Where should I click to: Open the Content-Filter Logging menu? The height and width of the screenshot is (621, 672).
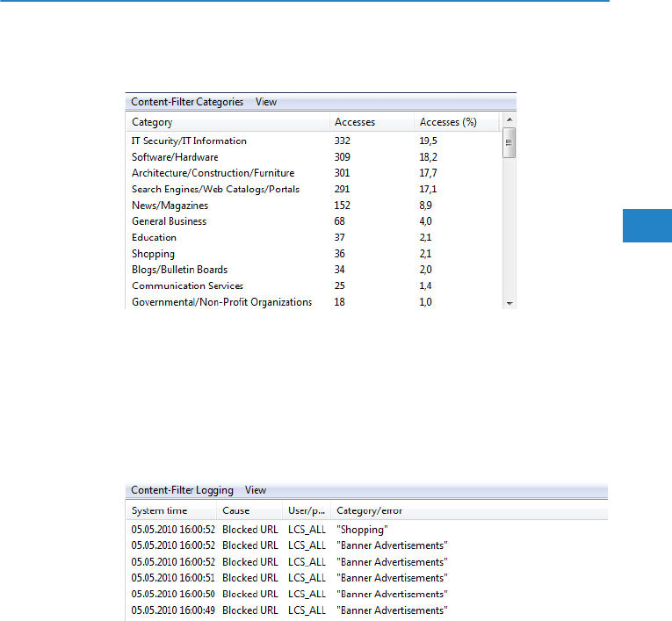(x=182, y=490)
